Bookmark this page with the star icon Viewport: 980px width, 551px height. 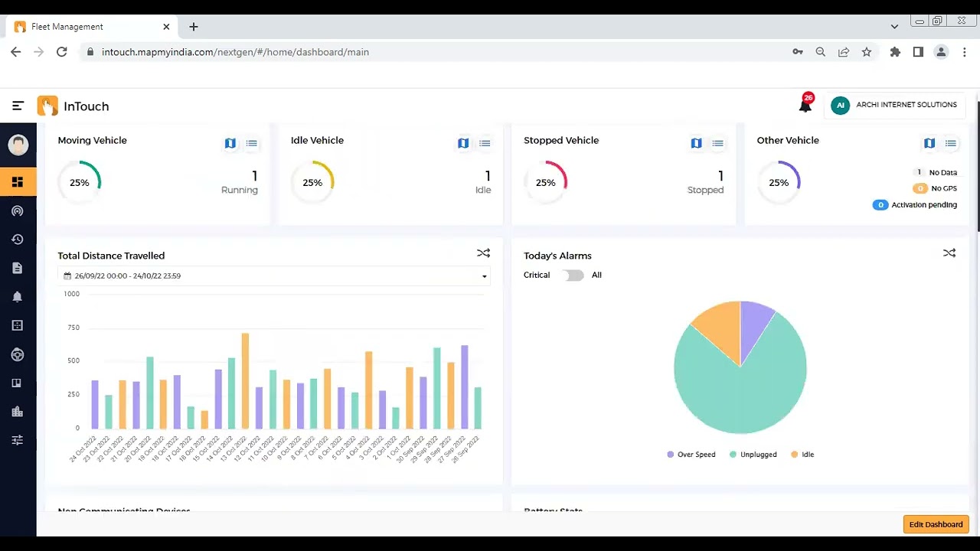pyautogui.click(x=867, y=52)
